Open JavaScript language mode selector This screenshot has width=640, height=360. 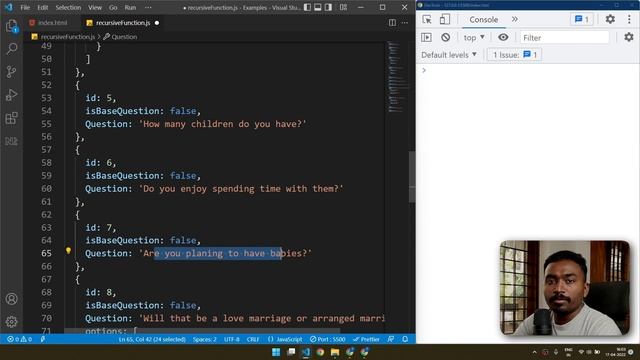click(285, 339)
